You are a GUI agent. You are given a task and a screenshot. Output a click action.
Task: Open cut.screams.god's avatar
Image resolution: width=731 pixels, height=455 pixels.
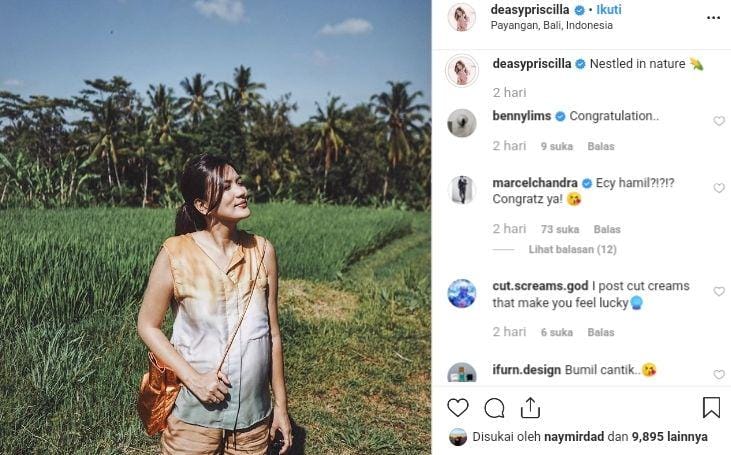[462, 293]
